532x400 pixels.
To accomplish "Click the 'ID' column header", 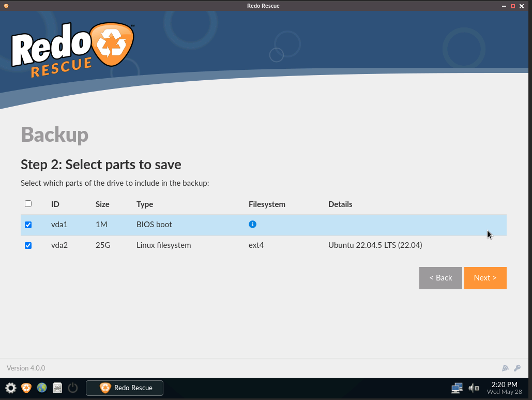I will click(55, 204).
